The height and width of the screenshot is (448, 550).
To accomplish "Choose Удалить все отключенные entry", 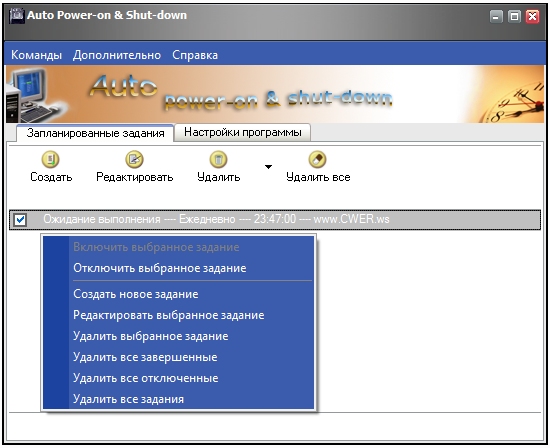I will click(x=178, y=378).
